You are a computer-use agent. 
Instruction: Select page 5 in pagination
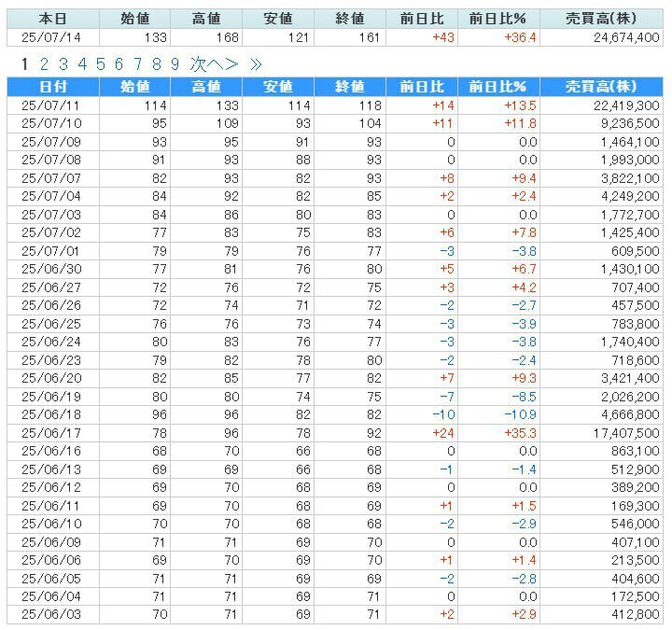[x=100, y=64]
